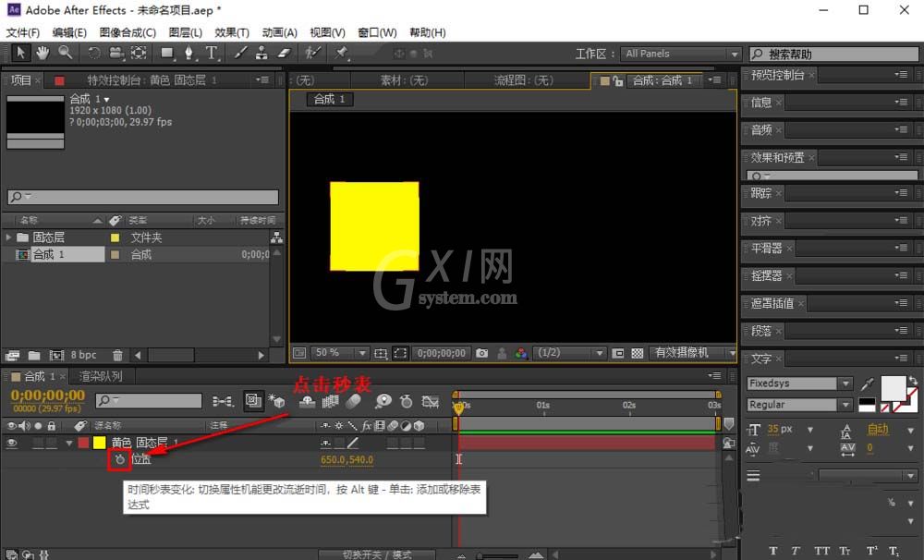Create new composition icon in Project panel

point(56,356)
